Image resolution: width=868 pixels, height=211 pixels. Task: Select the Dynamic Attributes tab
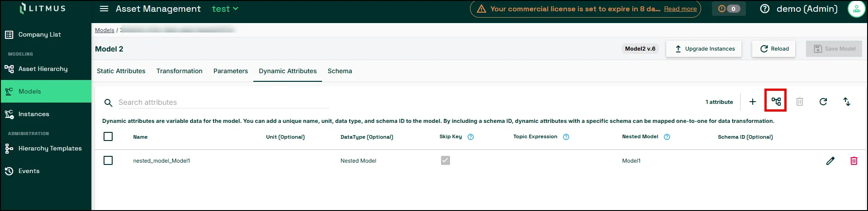pos(288,71)
